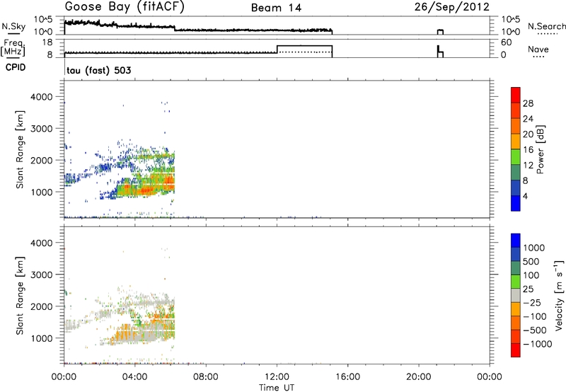Click the 28 tick on power colorbar

tap(528, 103)
